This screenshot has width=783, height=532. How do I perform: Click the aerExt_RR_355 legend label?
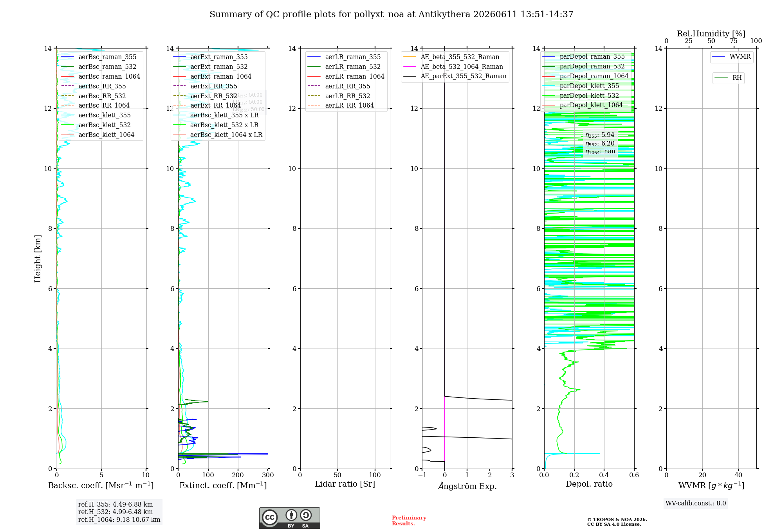click(x=214, y=86)
